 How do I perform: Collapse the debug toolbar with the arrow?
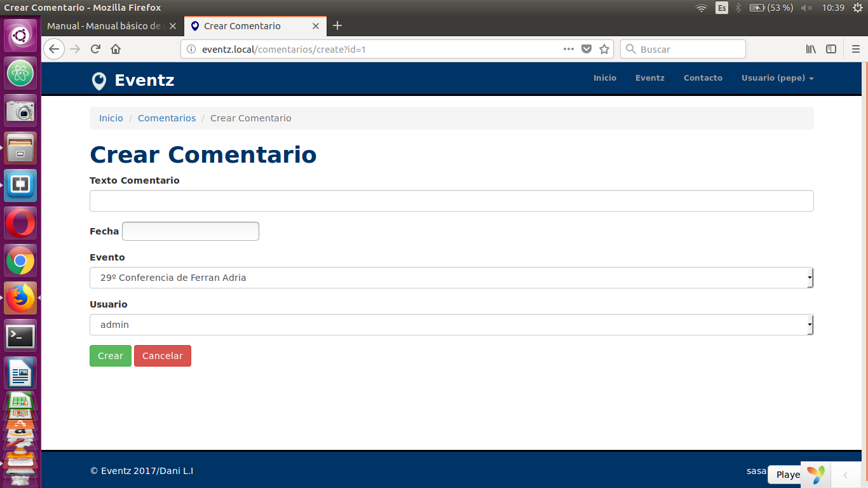pyautogui.click(x=845, y=475)
